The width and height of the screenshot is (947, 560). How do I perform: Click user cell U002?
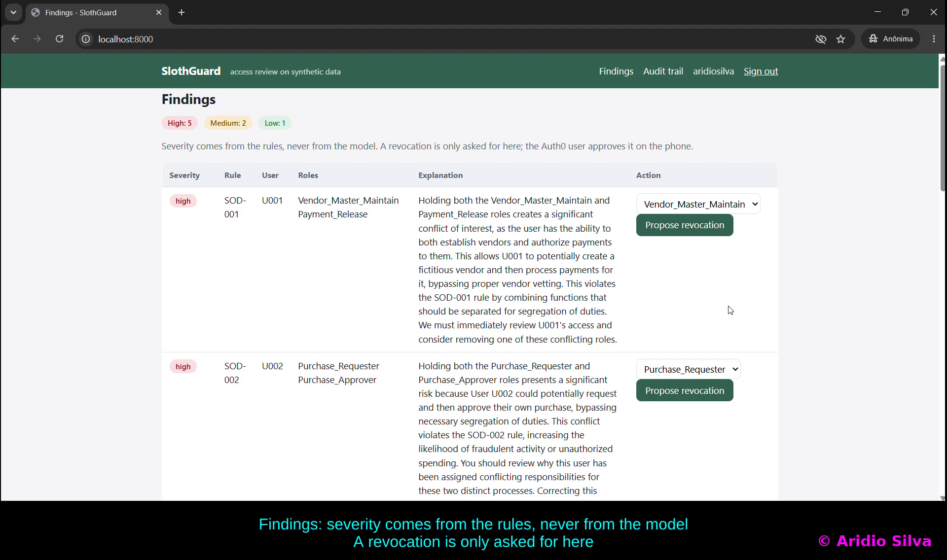click(x=272, y=366)
